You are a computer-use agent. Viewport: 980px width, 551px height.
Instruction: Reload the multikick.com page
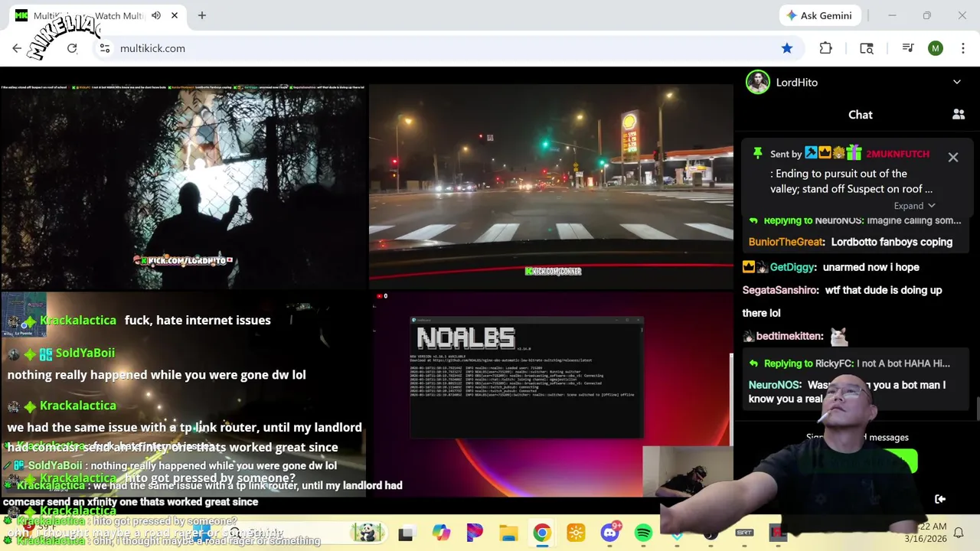(x=72, y=48)
